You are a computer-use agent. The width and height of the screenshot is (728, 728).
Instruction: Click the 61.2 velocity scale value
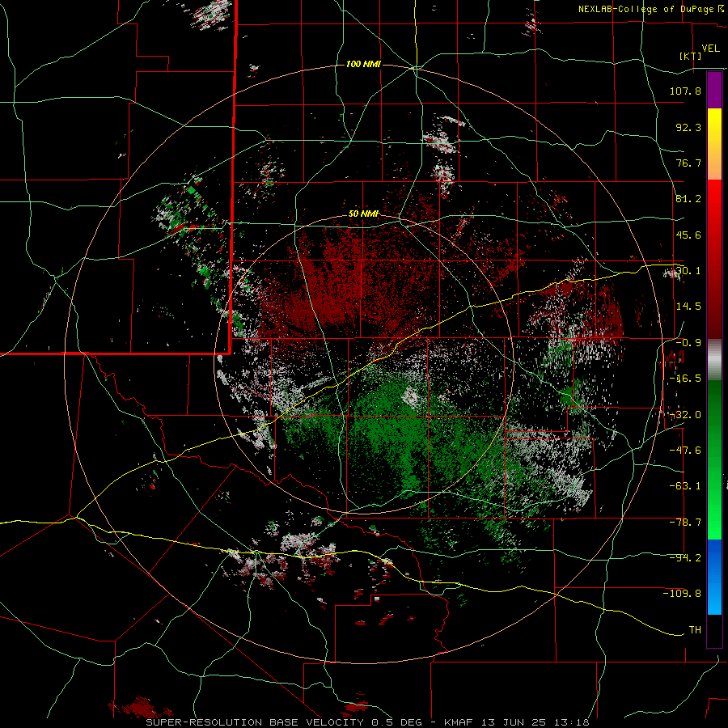coord(688,199)
